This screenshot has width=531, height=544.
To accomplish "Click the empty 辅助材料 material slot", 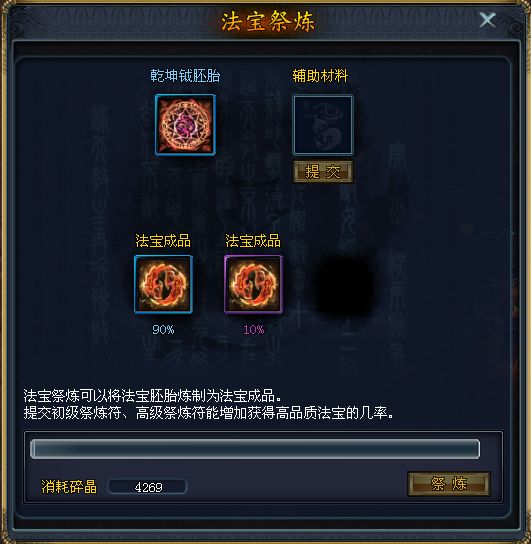I will coord(323,125).
